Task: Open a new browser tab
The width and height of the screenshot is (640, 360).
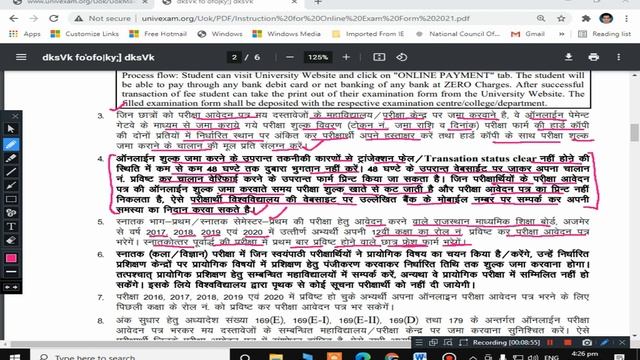Action: 318,2
